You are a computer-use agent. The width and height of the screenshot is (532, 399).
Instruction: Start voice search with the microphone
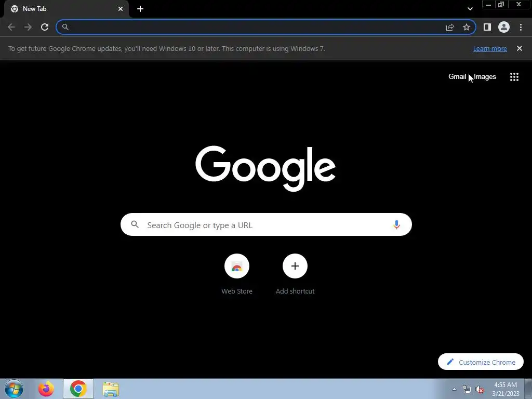pos(396,224)
